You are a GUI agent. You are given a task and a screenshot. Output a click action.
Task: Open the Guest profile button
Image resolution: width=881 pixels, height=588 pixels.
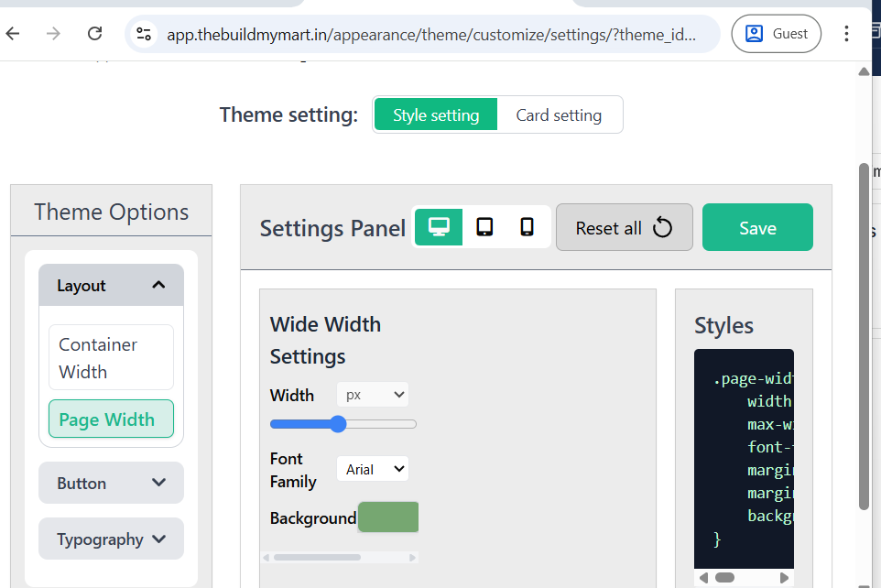click(776, 34)
